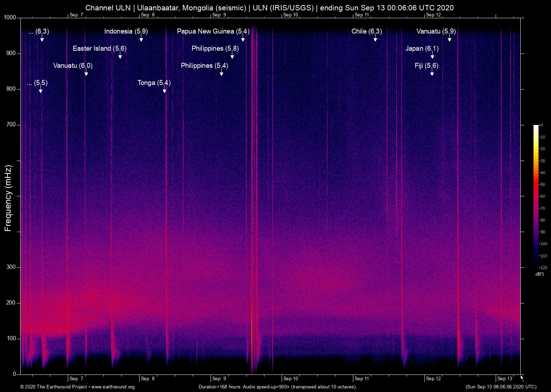Click the arrow marker below Vanuatu (6.0)
The height and width of the screenshot is (392, 551).
(86, 72)
